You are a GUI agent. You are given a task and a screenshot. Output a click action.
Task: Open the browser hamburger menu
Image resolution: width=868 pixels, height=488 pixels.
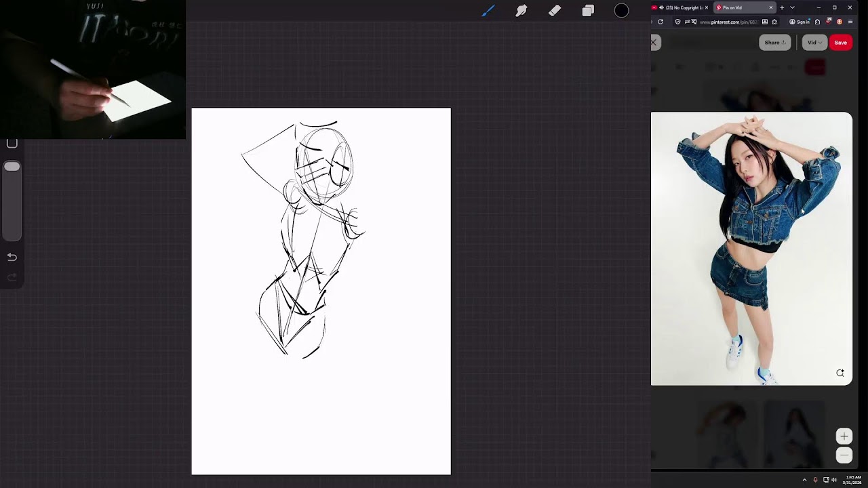tap(850, 22)
